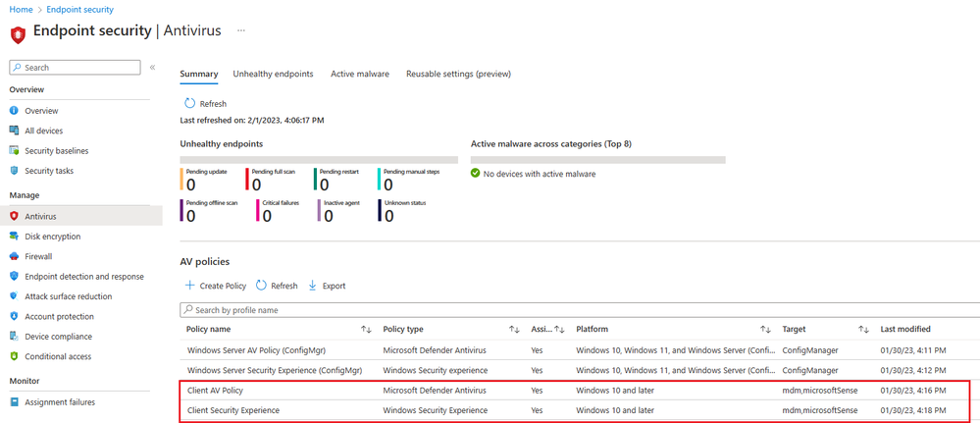Sort by Platform column arrows

pos(765,329)
